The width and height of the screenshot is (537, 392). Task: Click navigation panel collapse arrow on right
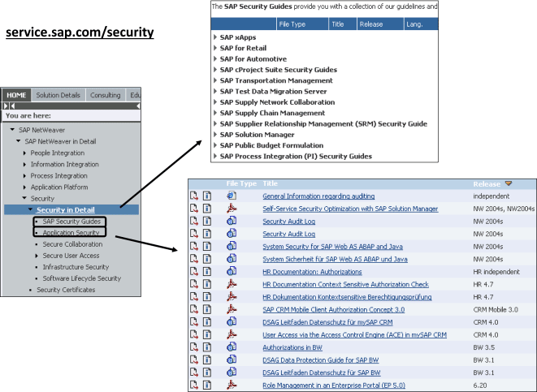click(137, 106)
